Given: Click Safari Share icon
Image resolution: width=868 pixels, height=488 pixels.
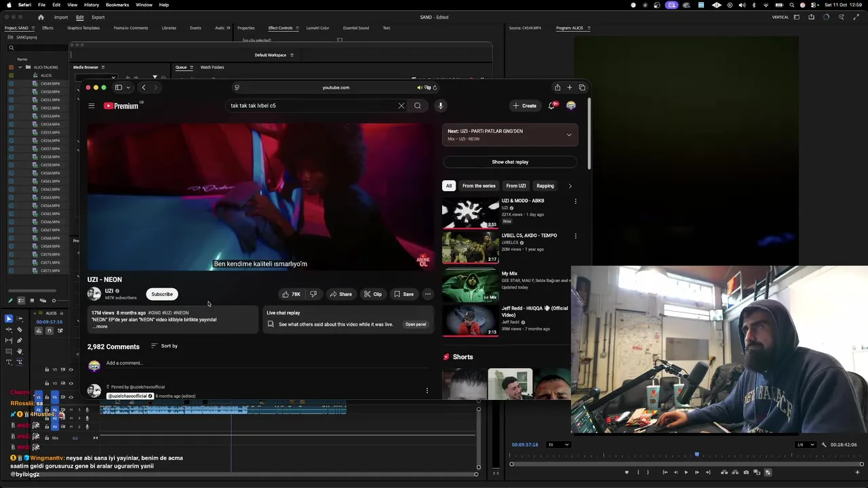Looking at the screenshot, I should (x=557, y=87).
